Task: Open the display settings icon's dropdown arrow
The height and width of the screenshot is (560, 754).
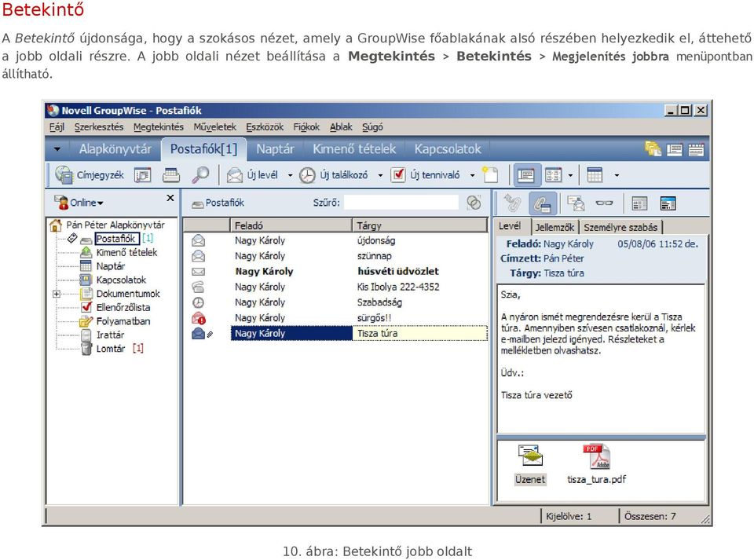Action: click(x=570, y=175)
